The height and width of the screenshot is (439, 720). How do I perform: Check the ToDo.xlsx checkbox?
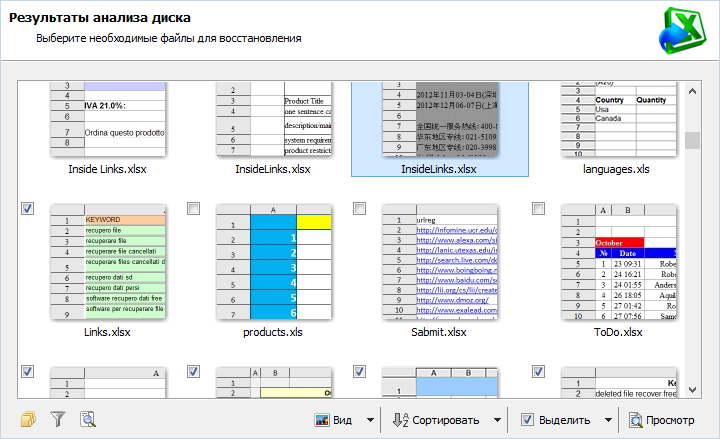click(x=539, y=208)
